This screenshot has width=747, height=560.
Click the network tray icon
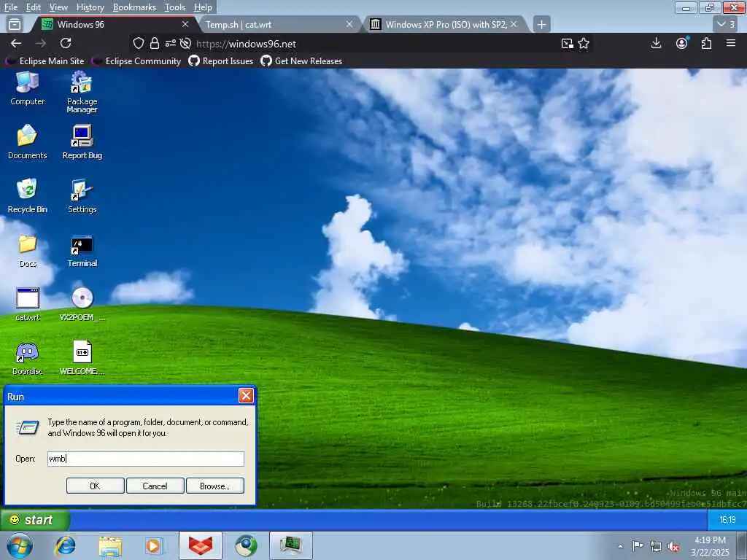656,546
